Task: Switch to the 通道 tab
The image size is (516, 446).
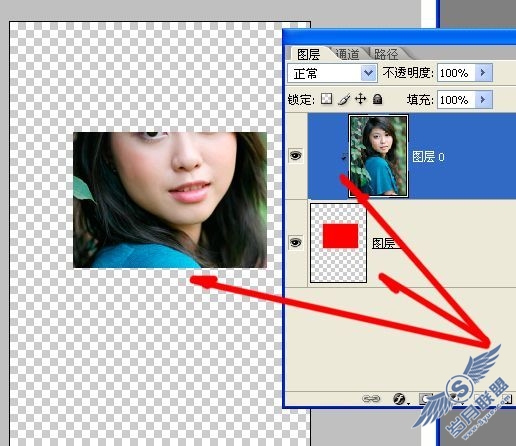Action: pyautogui.click(x=347, y=54)
